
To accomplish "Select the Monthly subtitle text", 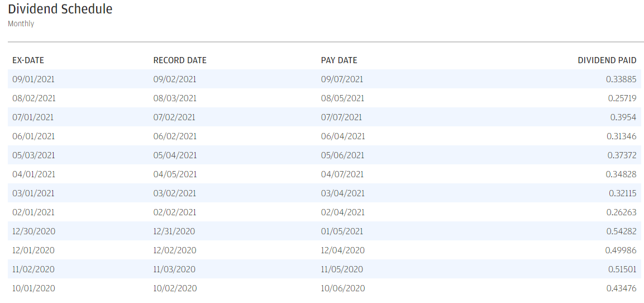I will (x=21, y=24).
